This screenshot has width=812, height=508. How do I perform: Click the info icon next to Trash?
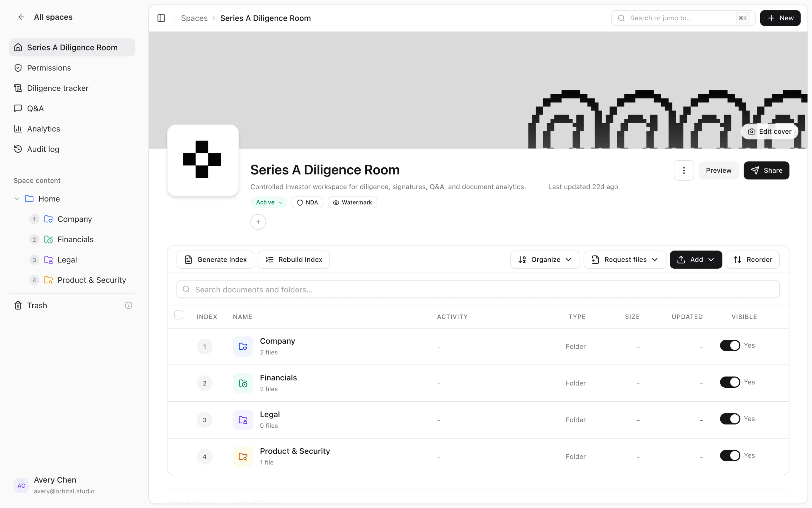coord(128,305)
